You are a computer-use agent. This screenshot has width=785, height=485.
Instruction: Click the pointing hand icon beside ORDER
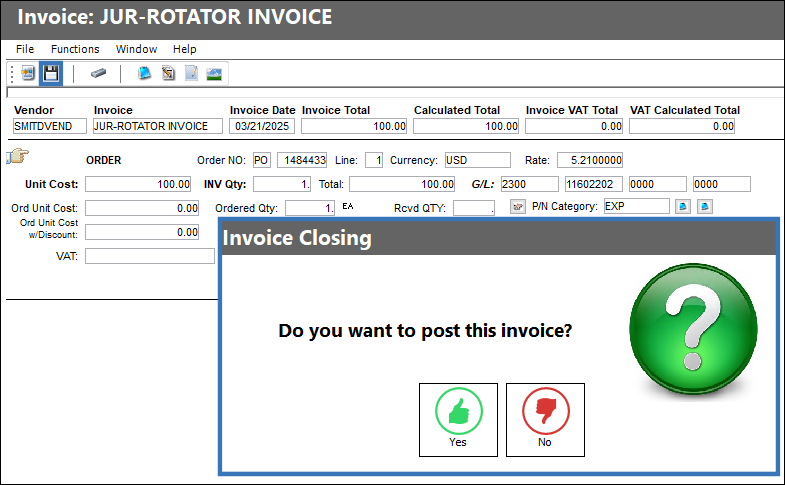tap(18, 156)
